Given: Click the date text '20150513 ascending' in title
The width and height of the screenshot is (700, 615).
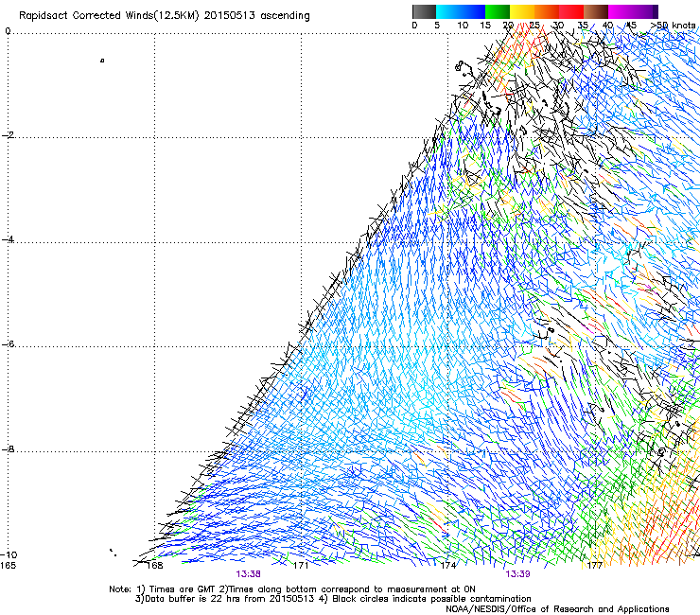Looking at the screenshot, I should (x=256, y=16).
